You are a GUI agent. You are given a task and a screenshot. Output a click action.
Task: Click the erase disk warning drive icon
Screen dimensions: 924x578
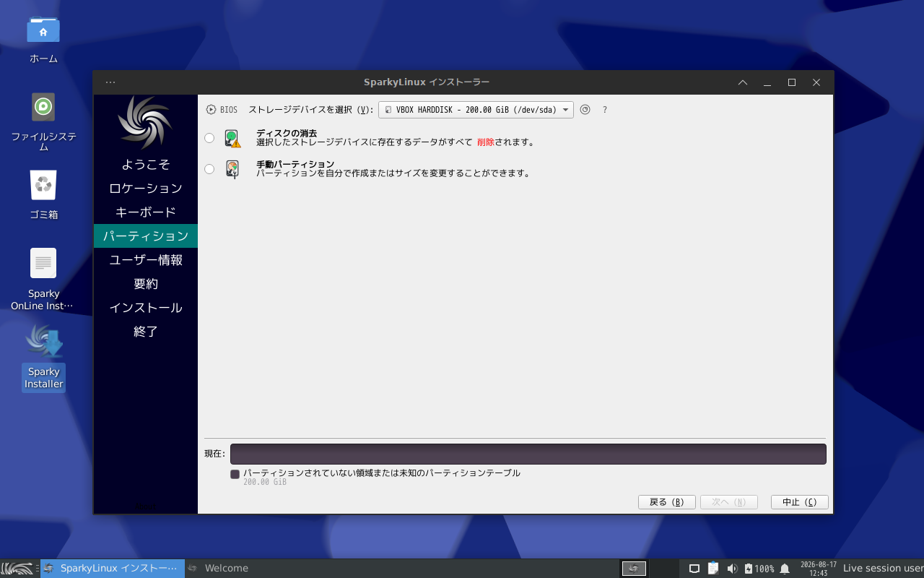pos(232,138)
